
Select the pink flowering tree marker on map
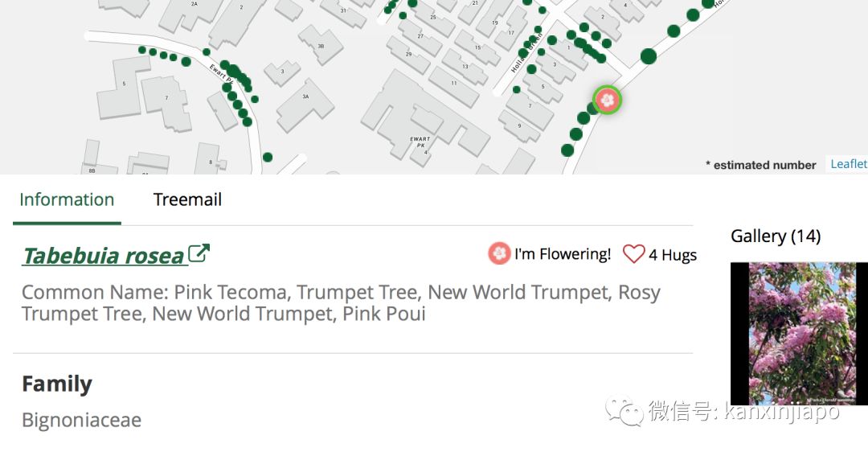(x=608, y=100)
